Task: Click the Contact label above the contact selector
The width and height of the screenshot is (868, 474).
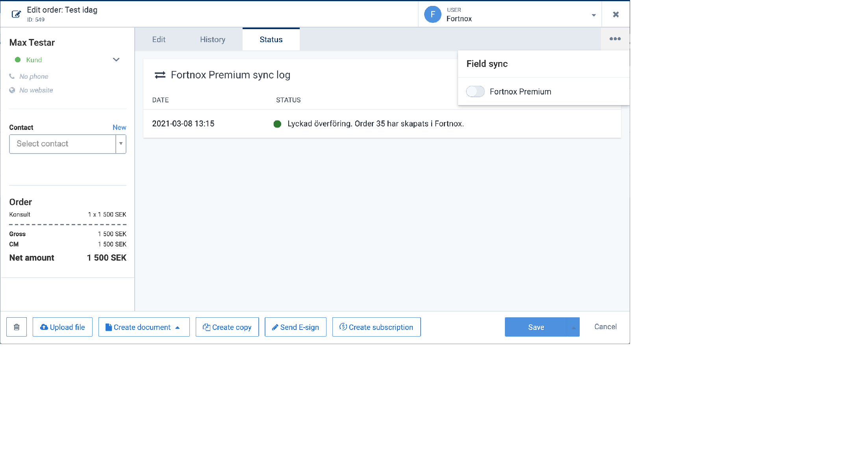Action: tap(21, 128)
